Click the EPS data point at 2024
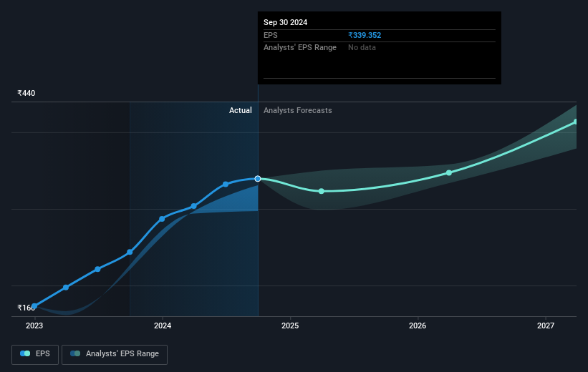This screenshot has height=372, width=588. [x=162, y=219]
